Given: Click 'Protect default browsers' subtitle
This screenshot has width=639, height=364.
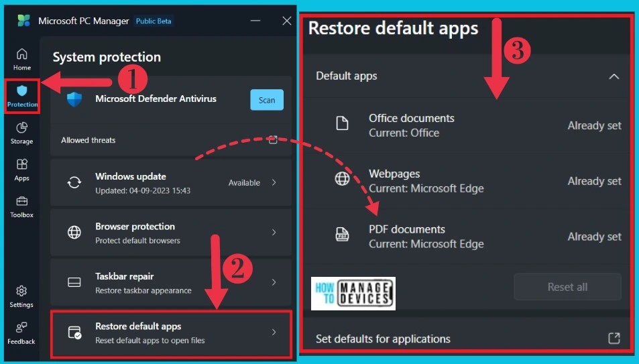Looking at the screenshot, I should pyautogui.click(x=137, y=241).
